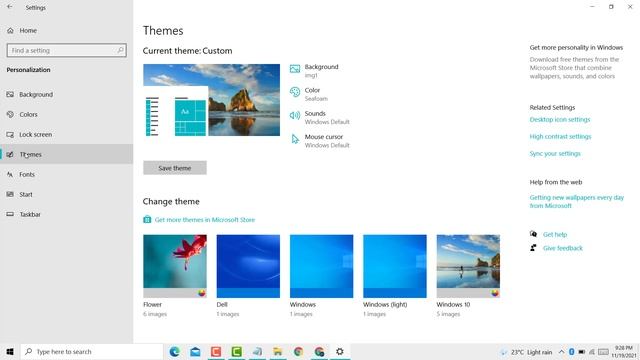Viewport: 640px width, 360px height.
Task: Click the taskbar Type here to search box
Action: [x=92, y=351]
